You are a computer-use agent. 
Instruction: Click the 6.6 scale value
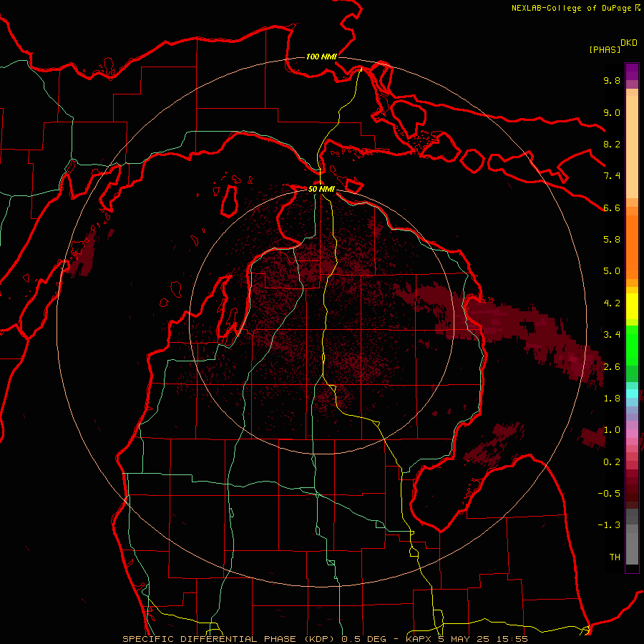[x=612, y=208]
